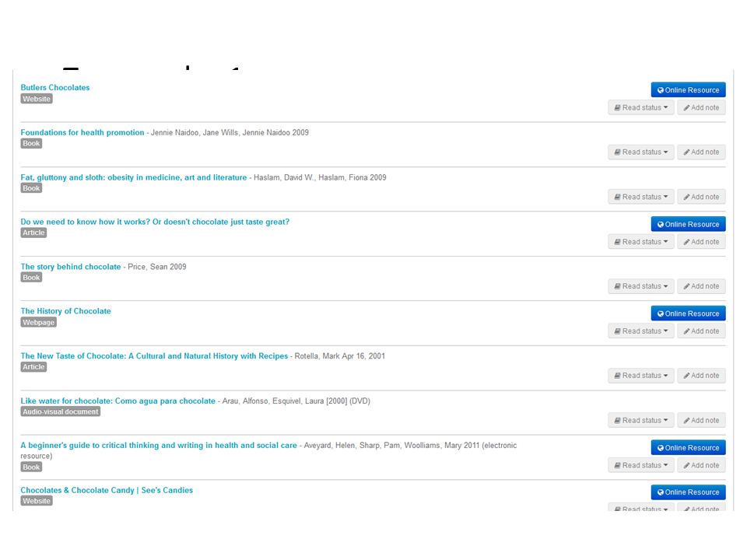Open 'Fat, gluttony and sloth' book title
The image size is (747, 560).
tap(133, 177)
